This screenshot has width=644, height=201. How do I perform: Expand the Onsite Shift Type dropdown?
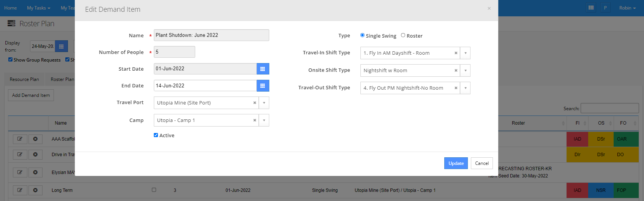click(x=465, y=71)
